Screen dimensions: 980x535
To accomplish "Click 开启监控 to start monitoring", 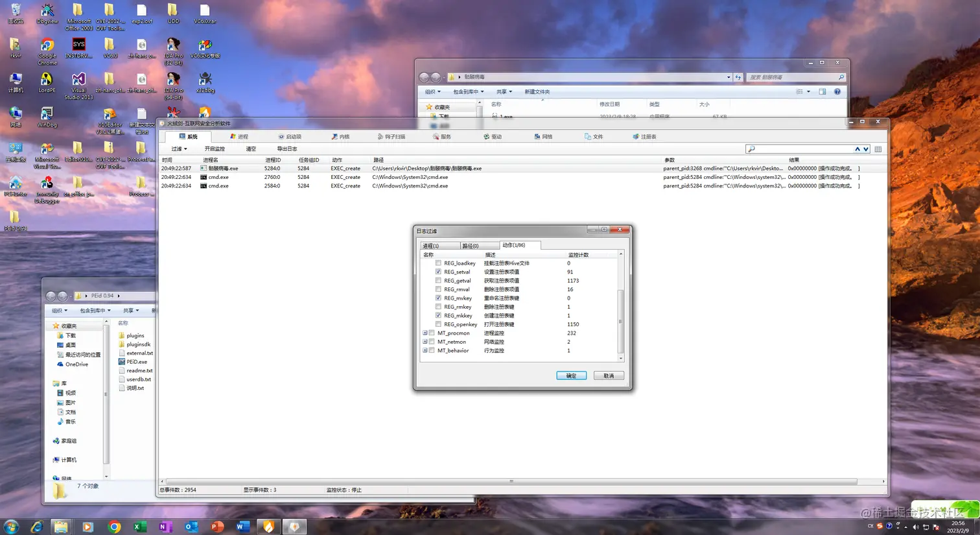I will [215, 149].
